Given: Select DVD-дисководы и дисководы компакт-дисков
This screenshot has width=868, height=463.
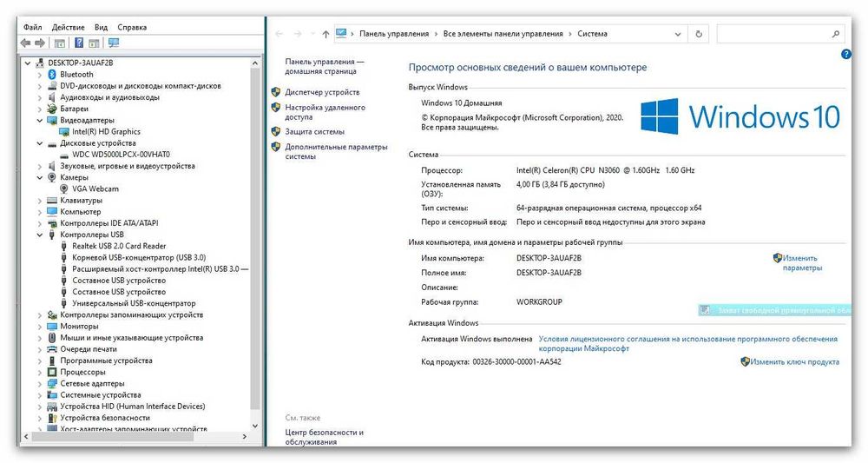Looking at the screenshot, I should coord(141,86).
